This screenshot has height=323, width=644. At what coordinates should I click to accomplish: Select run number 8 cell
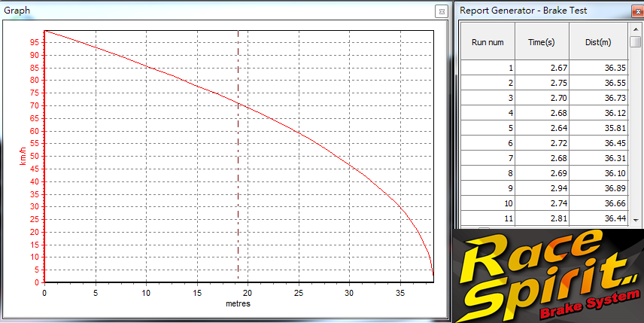tap(488, 173)
